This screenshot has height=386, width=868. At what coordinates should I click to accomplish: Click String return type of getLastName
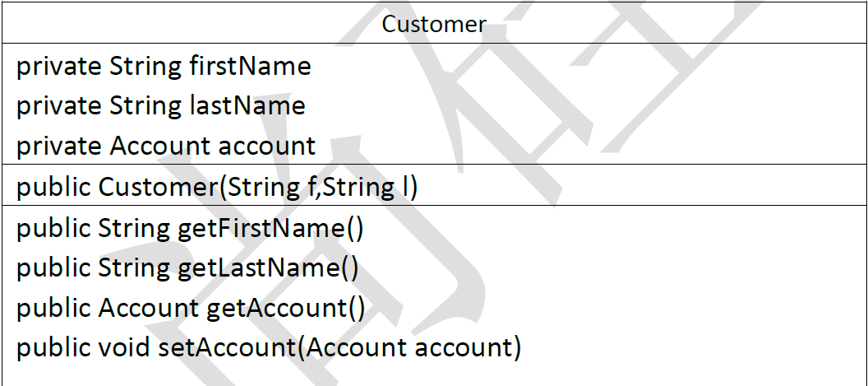pos(134,267)
